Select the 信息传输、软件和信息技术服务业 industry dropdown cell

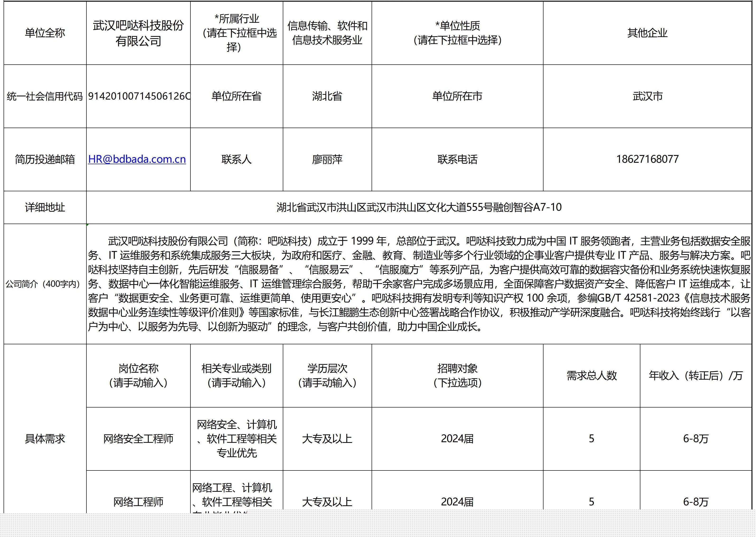pos(327,33)
